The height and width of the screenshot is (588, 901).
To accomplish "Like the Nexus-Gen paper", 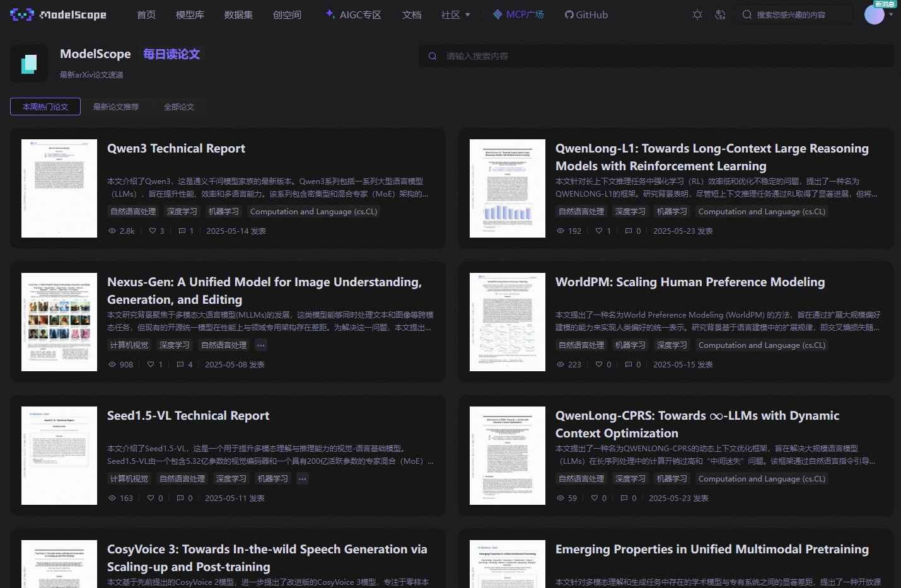I will point(151,364).
